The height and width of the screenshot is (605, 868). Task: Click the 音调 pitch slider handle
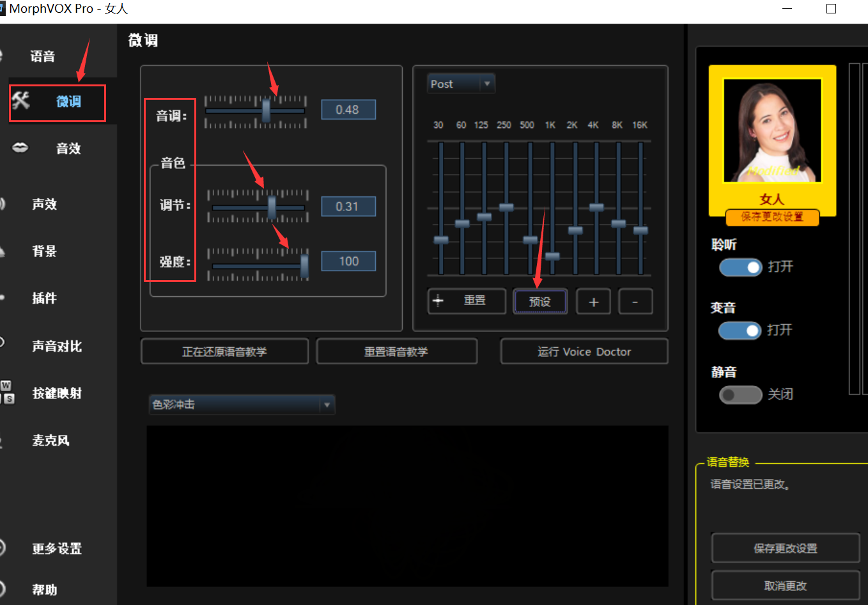(x=266, y=111)
